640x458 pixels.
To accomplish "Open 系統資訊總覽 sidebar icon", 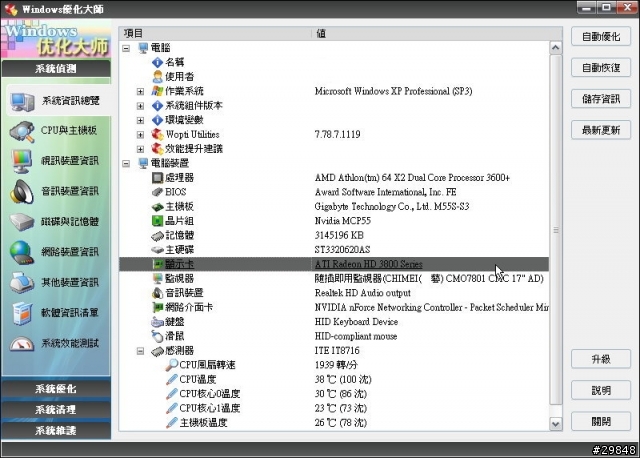I will (22, 102).
